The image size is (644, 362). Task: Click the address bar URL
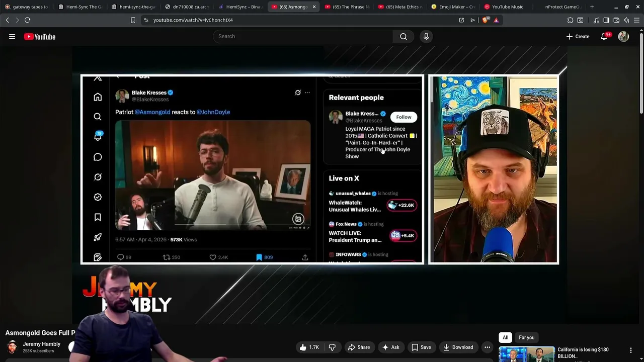tap(193, 20)
